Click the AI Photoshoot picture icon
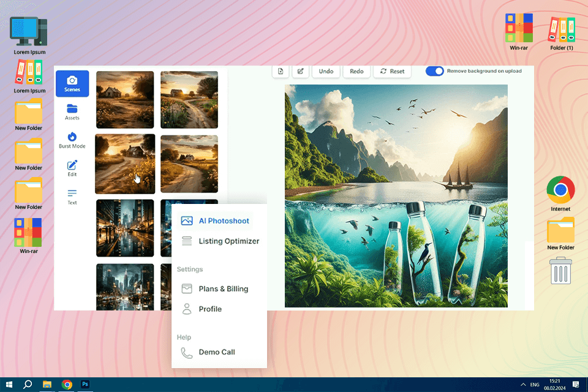This screenshot has height=392, width=588. click(x=187, y=221)
